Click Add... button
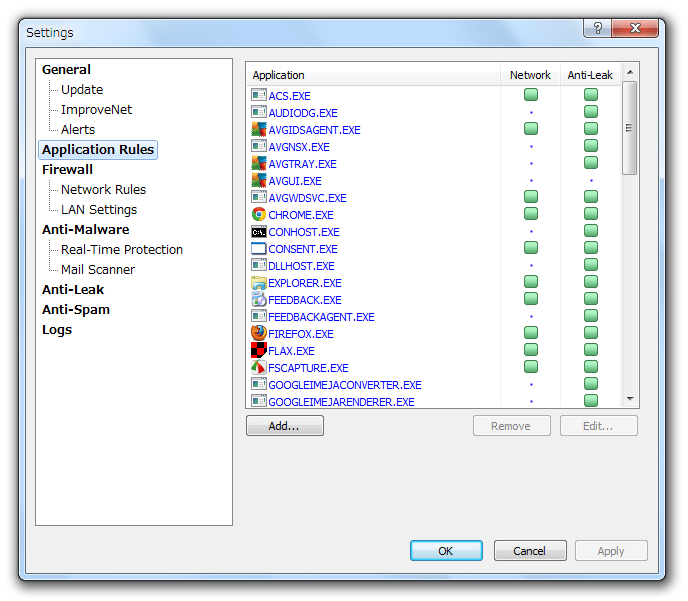The height and width of the screenshot is (601, 688). pos(285,426)
